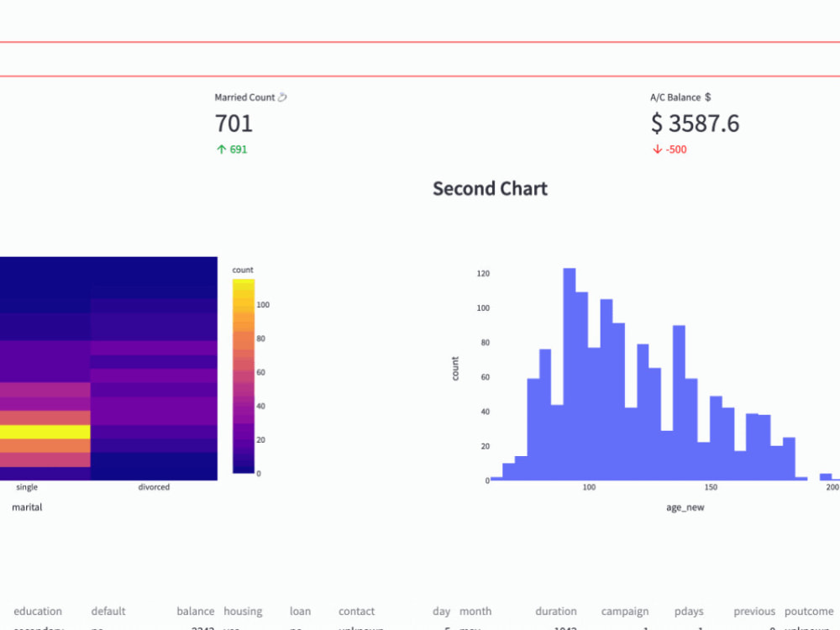The width and height of the screenshot is (840, 630).
Task: Sort by the campaign column header
Action: 625,612
